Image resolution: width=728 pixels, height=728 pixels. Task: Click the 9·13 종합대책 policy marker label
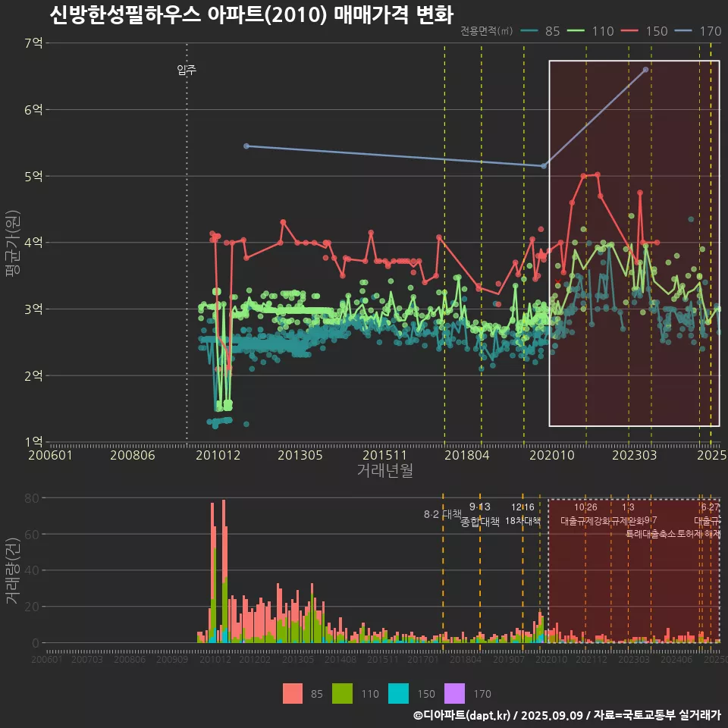480,514
